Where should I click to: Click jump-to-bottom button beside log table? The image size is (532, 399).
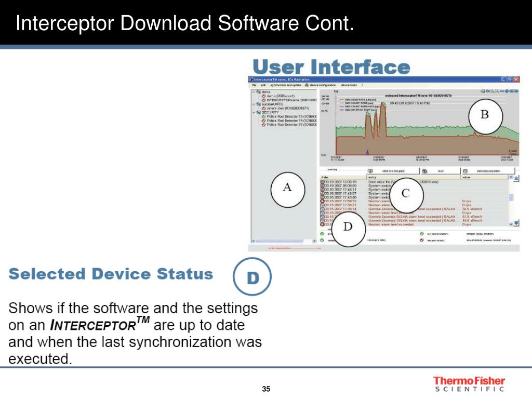tap(516, 223)
